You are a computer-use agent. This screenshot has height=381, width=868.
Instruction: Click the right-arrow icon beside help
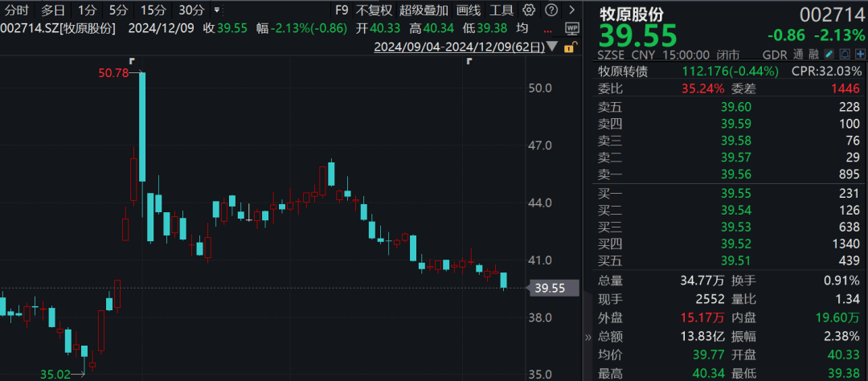click(x=572, y=10)
